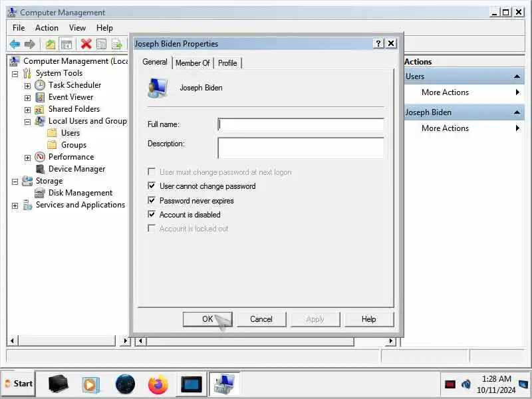The image size is (532, 399).
Task: Click the up one level folder icon
Action: [x=51, y=44]
